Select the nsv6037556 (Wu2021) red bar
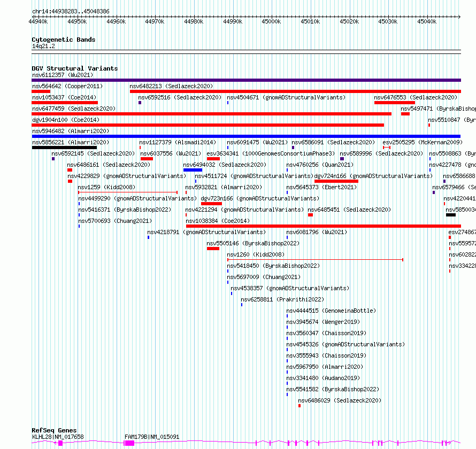This screenshot has height=449, width=476. [147, 159]
